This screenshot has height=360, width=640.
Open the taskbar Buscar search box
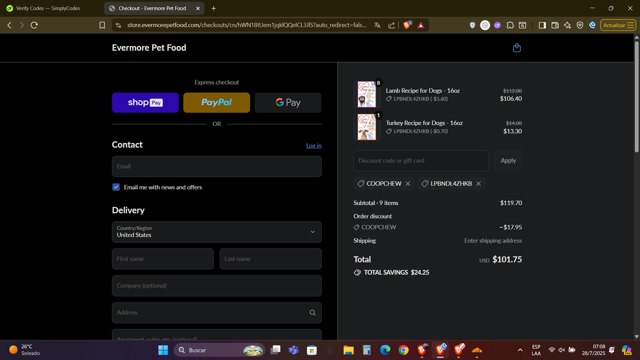tap(220, 350)
